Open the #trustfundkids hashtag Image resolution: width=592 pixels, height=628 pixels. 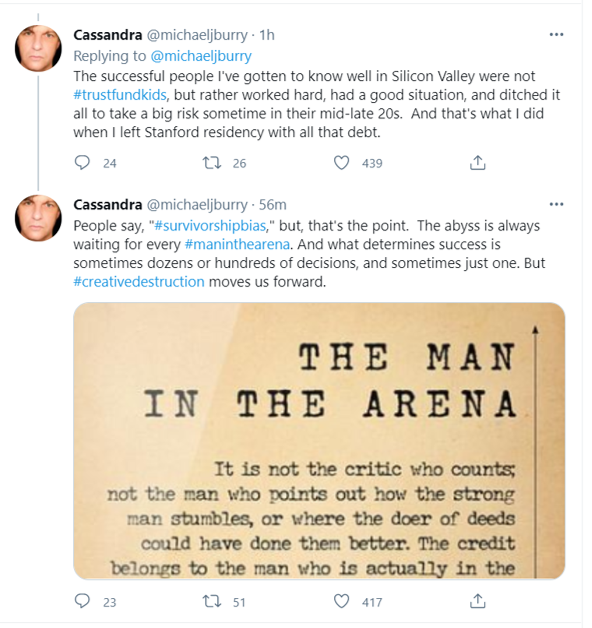[120, 95]
